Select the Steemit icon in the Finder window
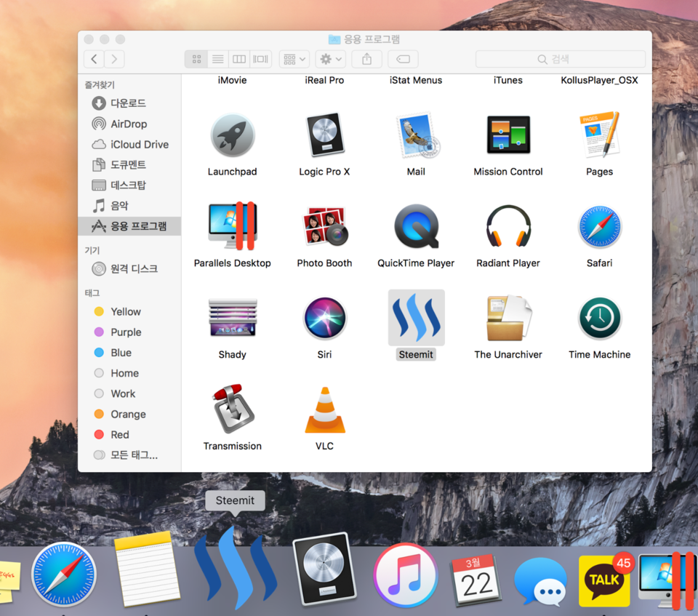The height and width of the screenshot is (616, 698). (416, 318)
